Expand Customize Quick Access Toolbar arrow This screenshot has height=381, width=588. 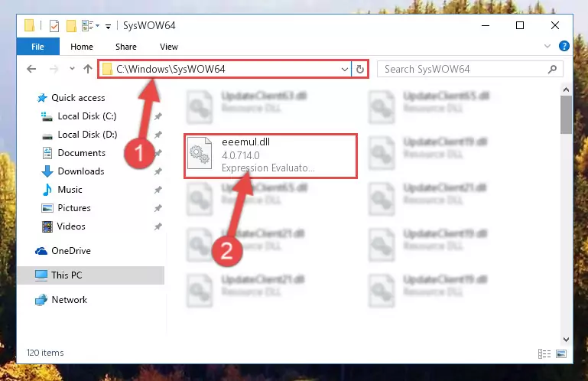coord(108,26)
